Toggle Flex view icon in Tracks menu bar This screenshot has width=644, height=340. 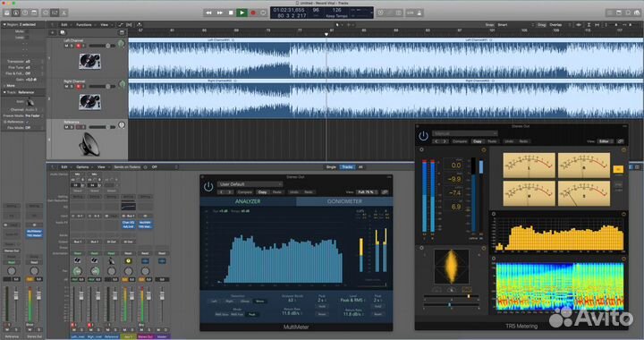130,25
